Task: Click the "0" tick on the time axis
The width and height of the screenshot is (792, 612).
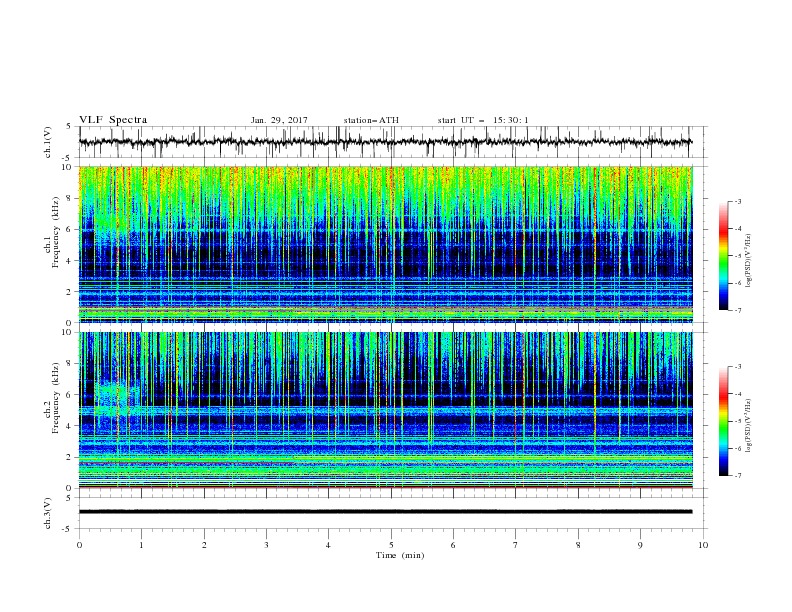Action: tap(79, 545)
